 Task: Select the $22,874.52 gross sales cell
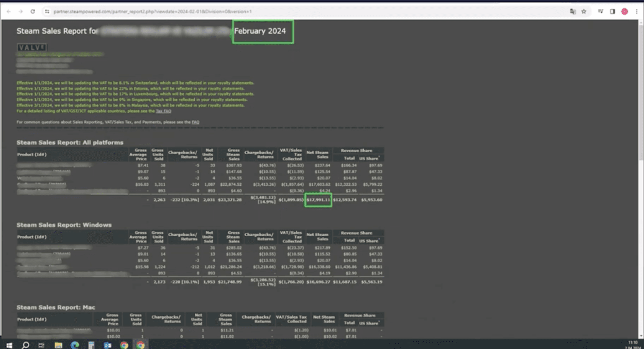pyautogui.click(x=231, y=184)
